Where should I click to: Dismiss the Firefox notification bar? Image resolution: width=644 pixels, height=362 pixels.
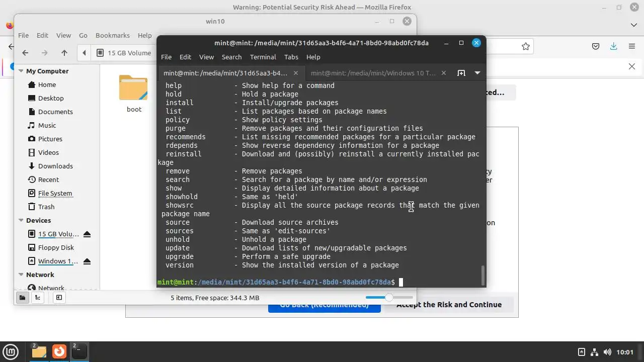632,66
